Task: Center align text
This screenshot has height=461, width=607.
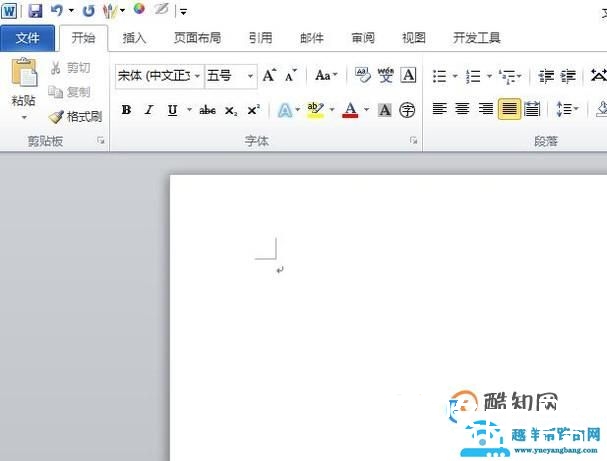Action: point(462,109)
